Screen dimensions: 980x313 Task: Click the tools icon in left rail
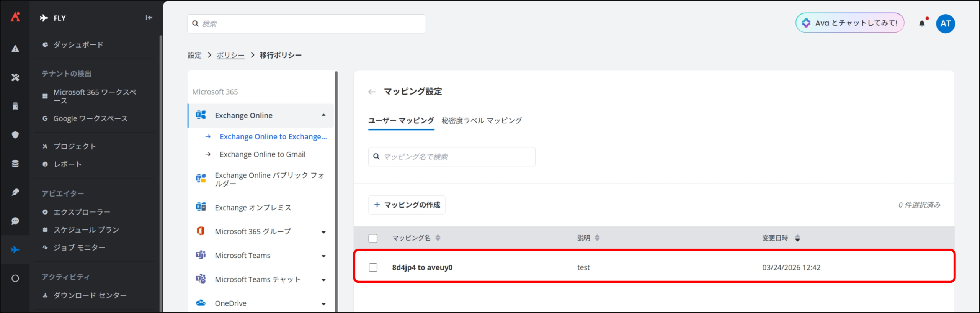pos(15,77)
